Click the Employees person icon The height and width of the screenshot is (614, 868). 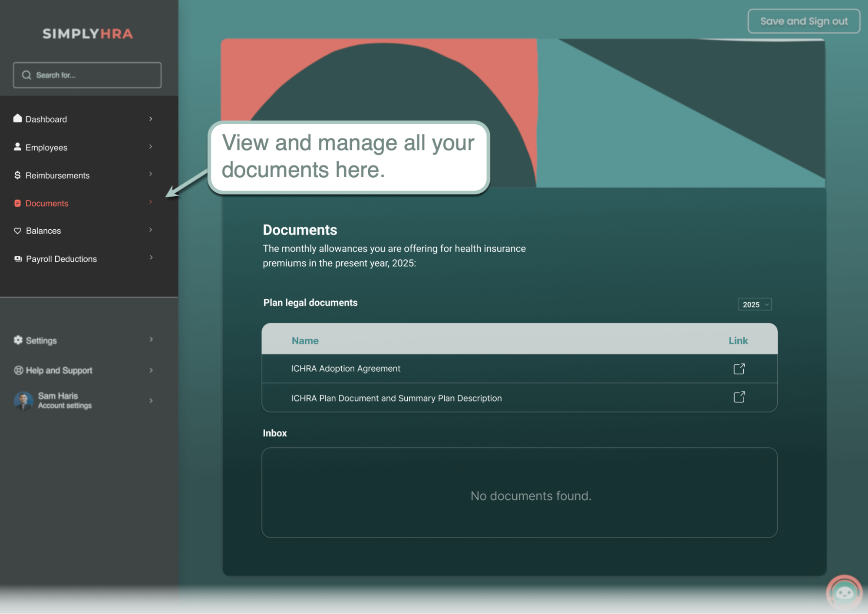[x=17, y=147]
